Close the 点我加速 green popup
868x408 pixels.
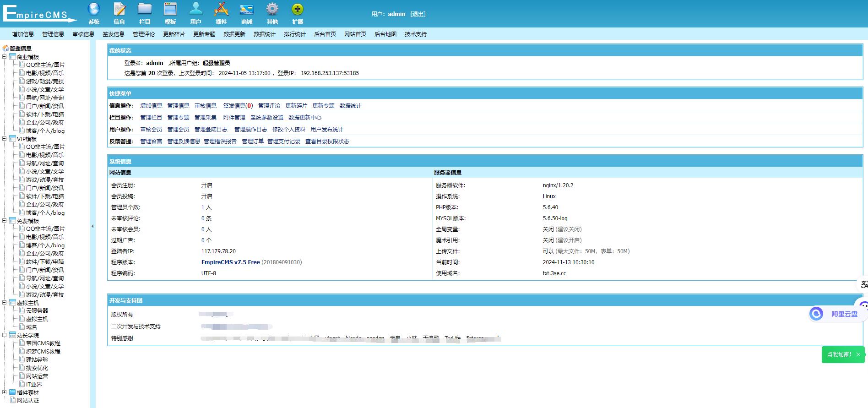click(858, 354)
